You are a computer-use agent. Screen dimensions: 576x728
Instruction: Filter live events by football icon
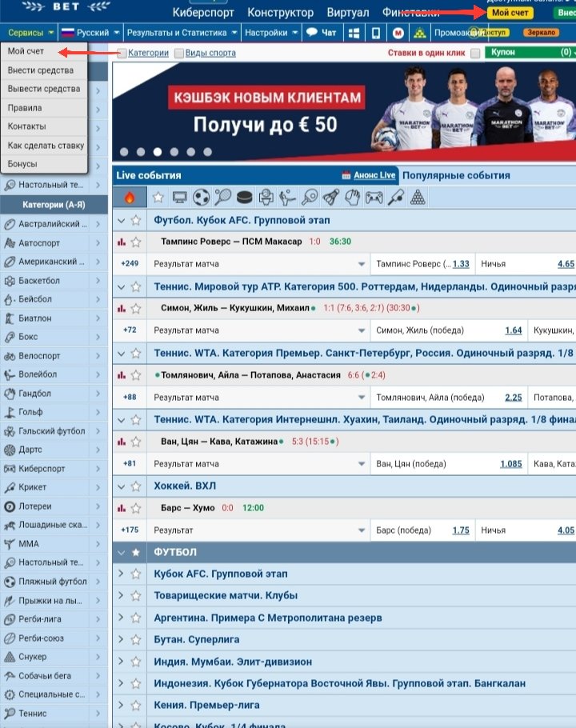click(201, 198)
